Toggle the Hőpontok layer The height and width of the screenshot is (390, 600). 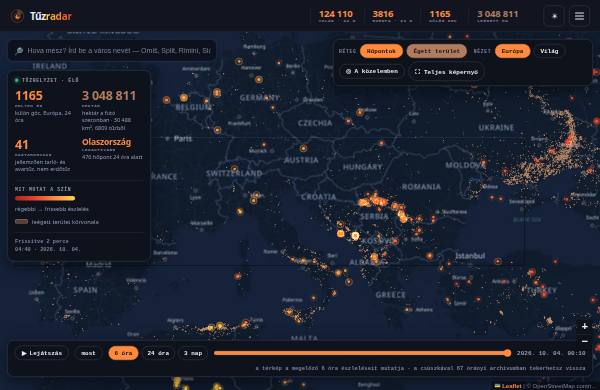(x=381, y=51)
